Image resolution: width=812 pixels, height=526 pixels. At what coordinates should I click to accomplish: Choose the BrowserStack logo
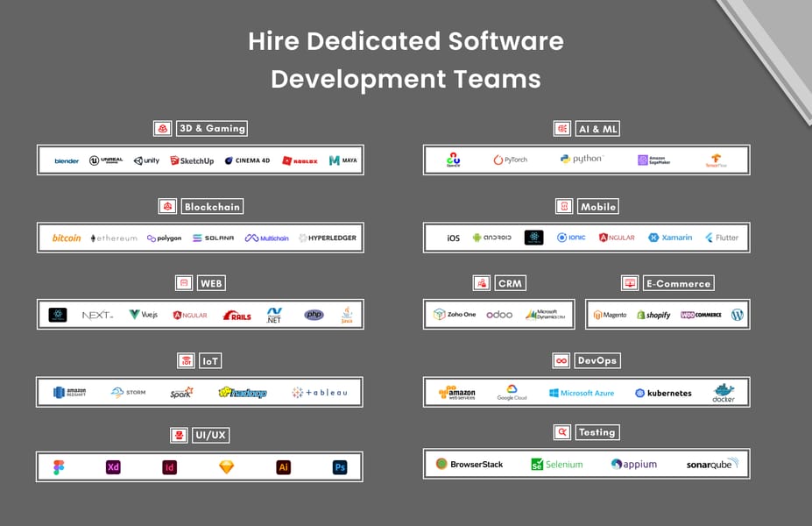point(470,464)
